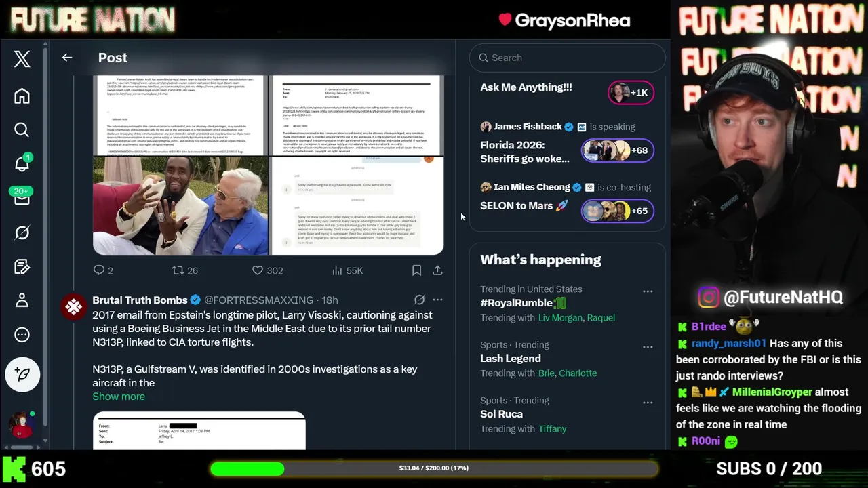Bookmark the post
The image size is (868, 488).
(x=417, y=270)
